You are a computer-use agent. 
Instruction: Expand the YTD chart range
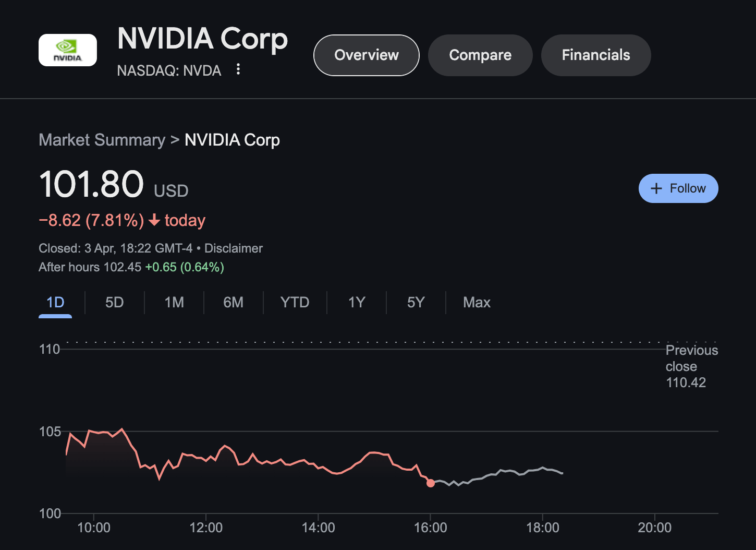pos(295,302)
